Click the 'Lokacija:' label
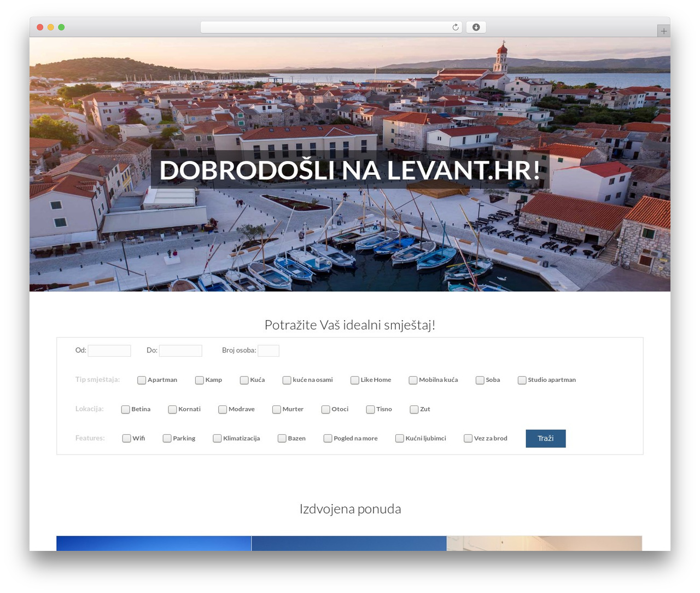700x593 pixels. 89,409
